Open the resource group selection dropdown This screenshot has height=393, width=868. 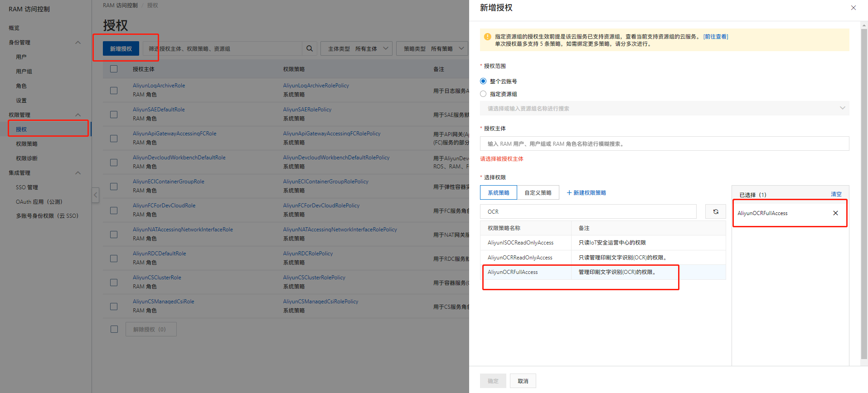tap(664, 108)
